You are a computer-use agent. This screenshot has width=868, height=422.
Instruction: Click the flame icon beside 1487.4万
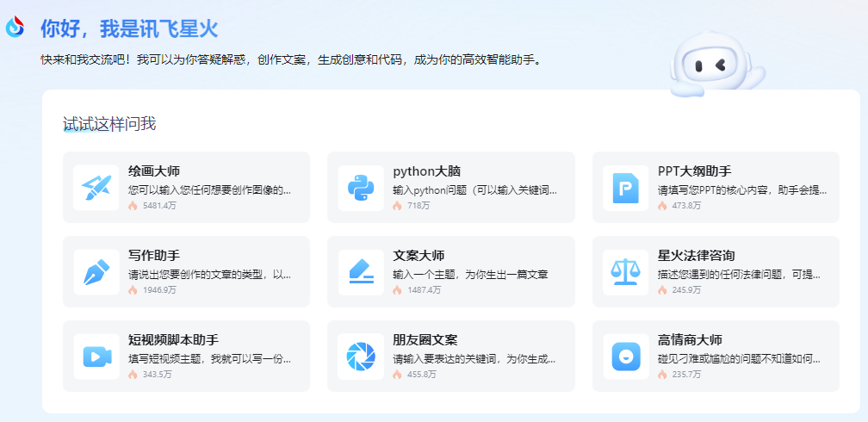click(397, 289)
